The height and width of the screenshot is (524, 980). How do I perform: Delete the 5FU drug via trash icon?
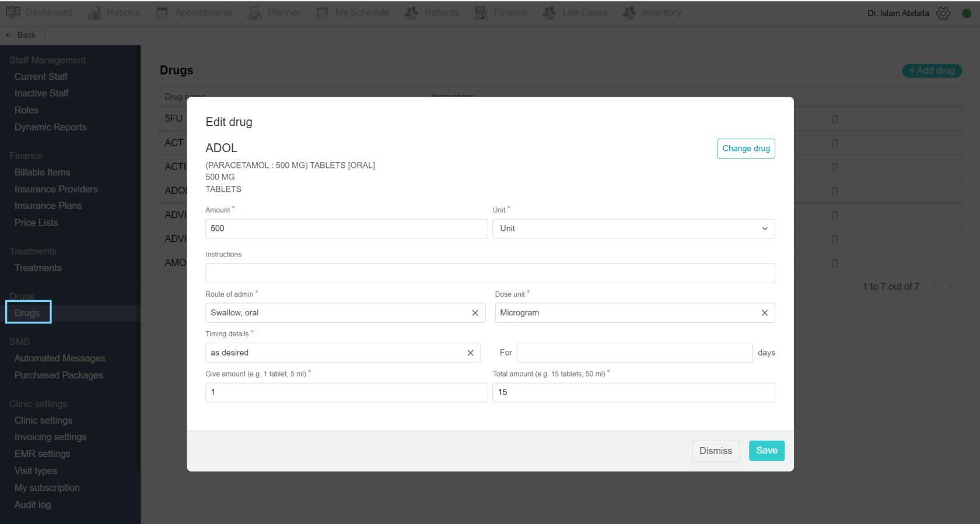[835, 119]
